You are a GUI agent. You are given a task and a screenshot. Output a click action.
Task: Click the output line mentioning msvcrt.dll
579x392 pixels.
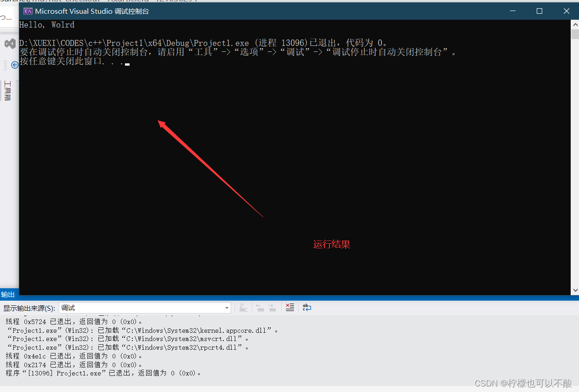pos(128,339)
